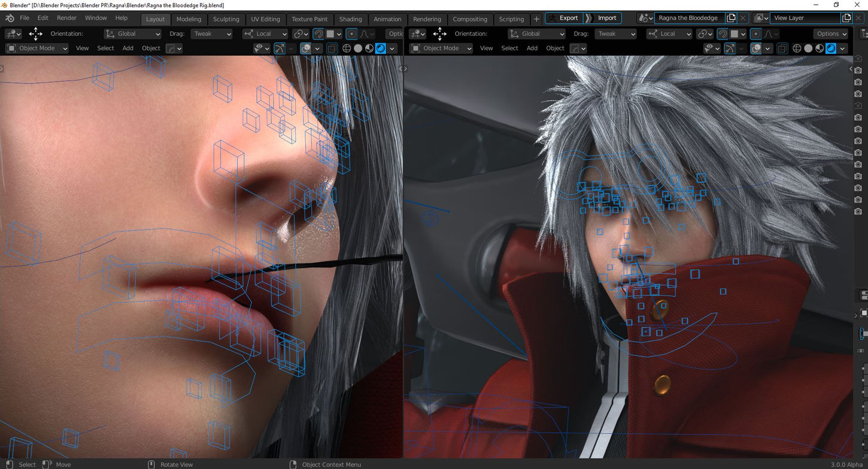Switch to the Shading workspace tab
This screenshot has height=469, width=868.
[x=350, y=19]
